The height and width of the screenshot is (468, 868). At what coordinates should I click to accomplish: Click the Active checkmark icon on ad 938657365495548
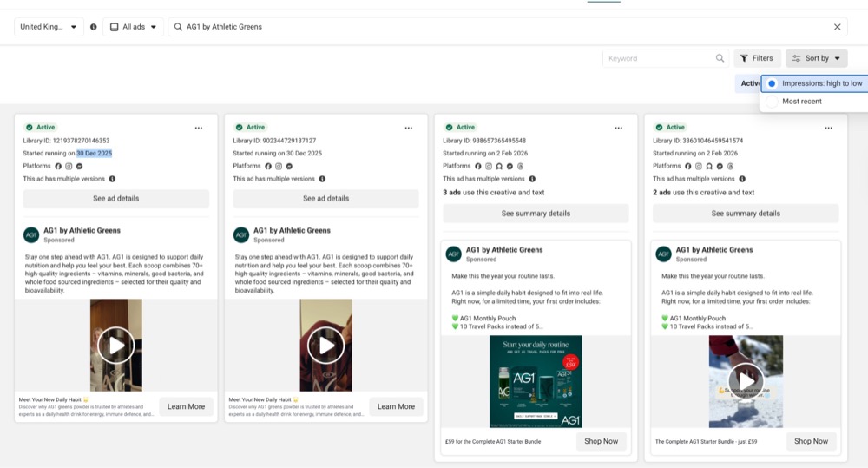tap(450, 128)
